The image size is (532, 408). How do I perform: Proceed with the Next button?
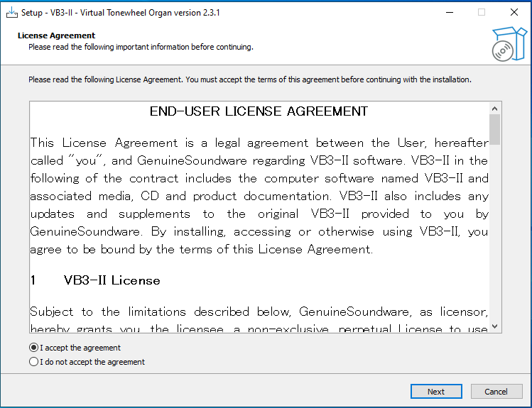pos(436,392)
